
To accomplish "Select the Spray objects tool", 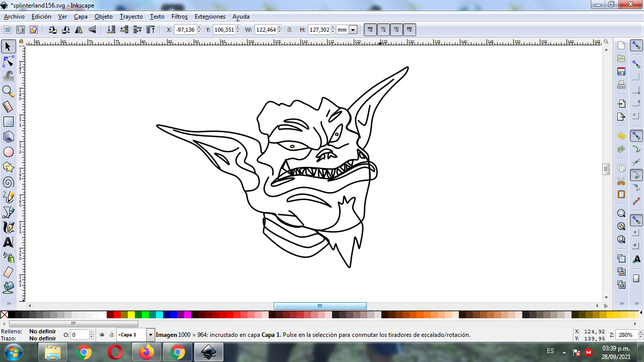I will click(8, 257).
